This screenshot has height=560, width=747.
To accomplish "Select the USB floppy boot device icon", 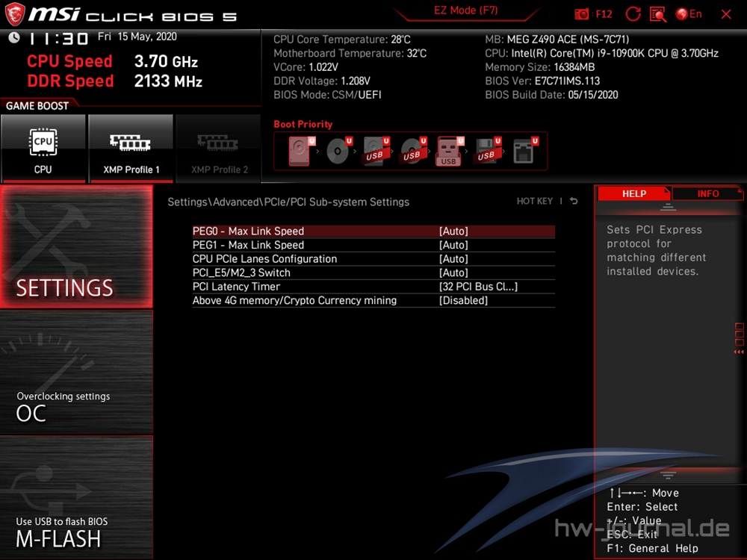I will point(488,151).
